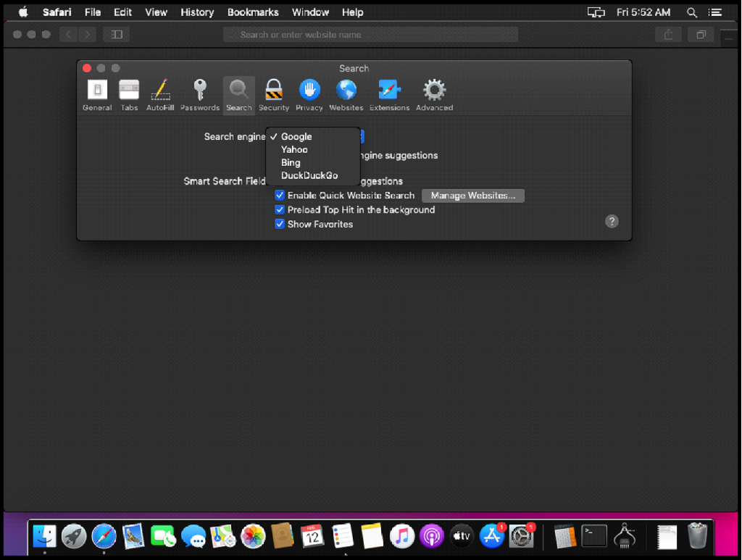Open the Trash in the Dock

tap(697, 536)
